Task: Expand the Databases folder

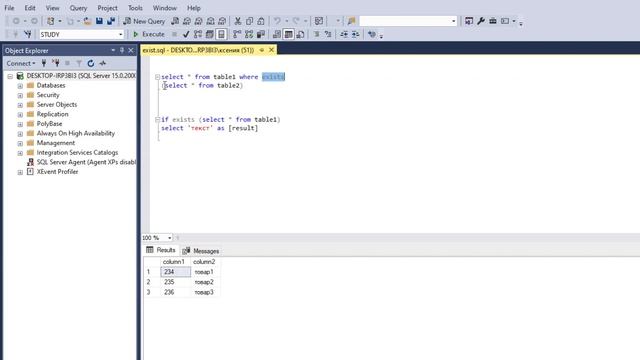Action: (20, 86)
